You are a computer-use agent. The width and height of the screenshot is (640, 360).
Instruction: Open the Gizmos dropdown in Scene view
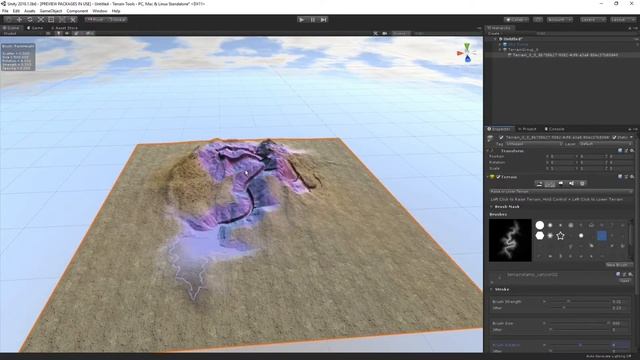click(x=401, y=33)
